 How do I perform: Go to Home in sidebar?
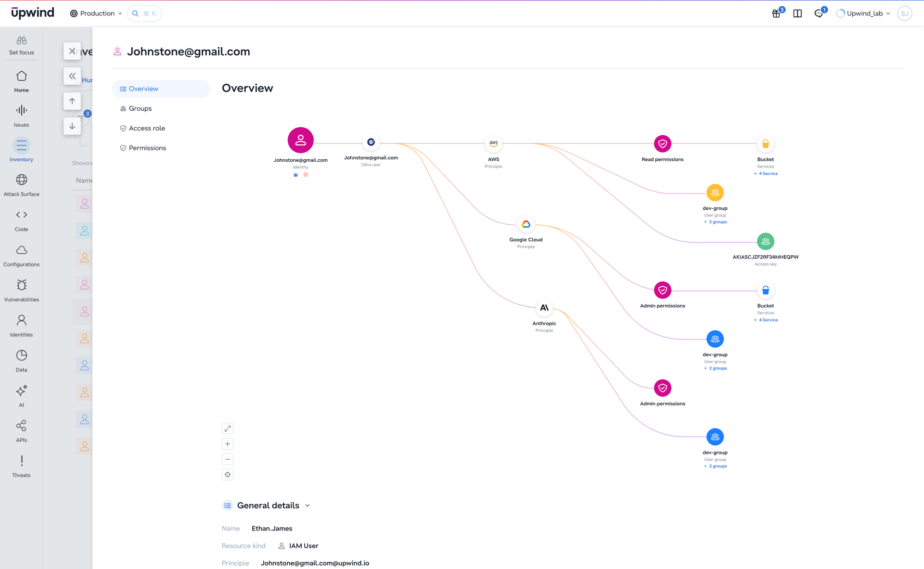point(22,81)
